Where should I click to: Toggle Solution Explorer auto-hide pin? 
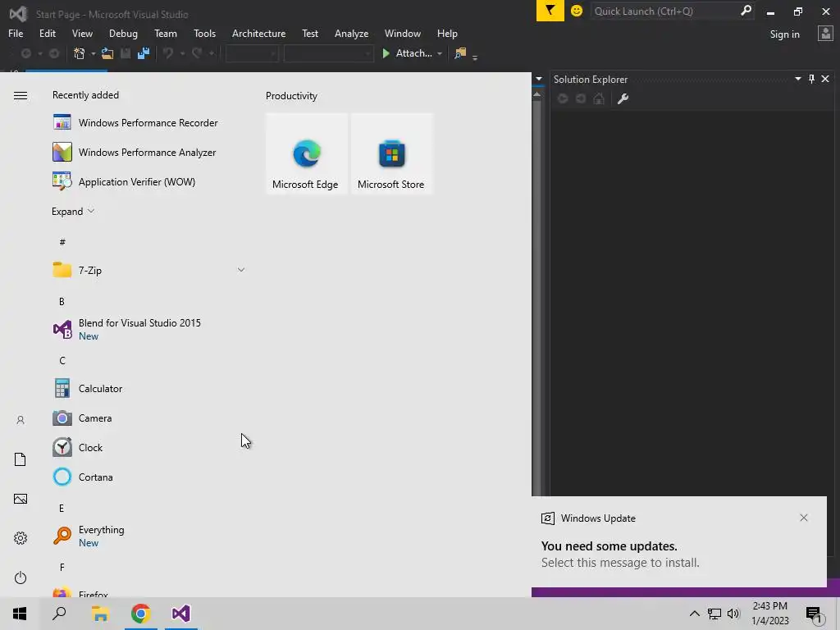point(811,79)
